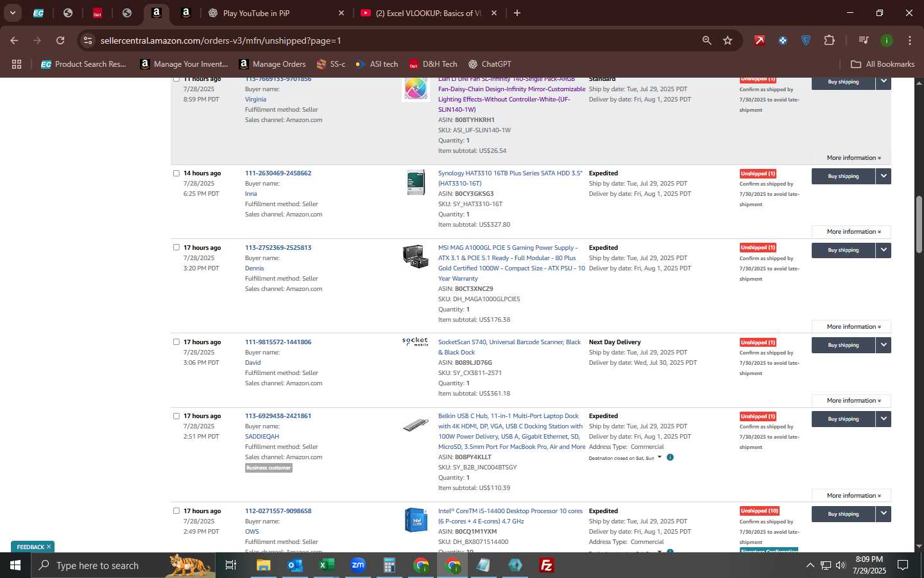Open the red arrow browser extension
Screen dimensions: 924x578
[760, 40]
